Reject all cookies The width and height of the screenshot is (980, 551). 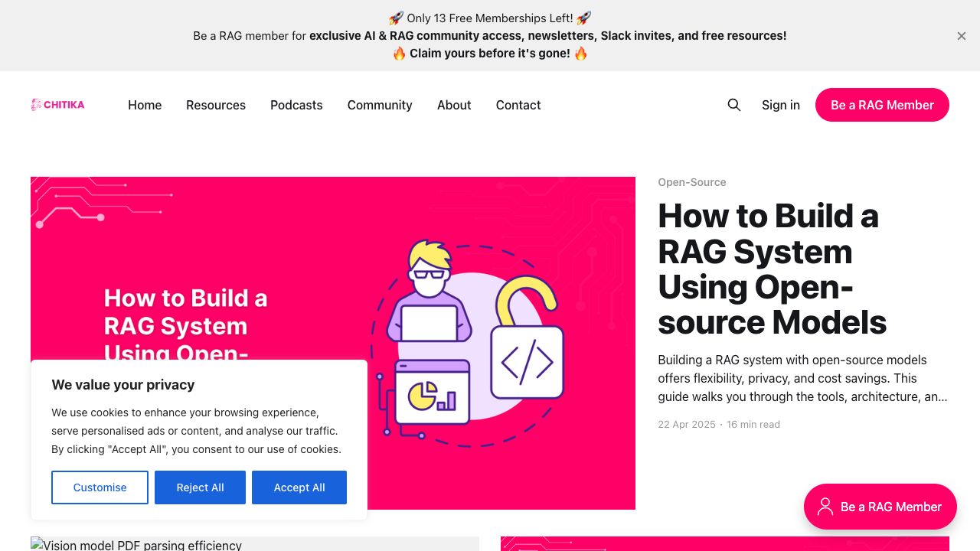pyautogui.click(x=200, y=487)
